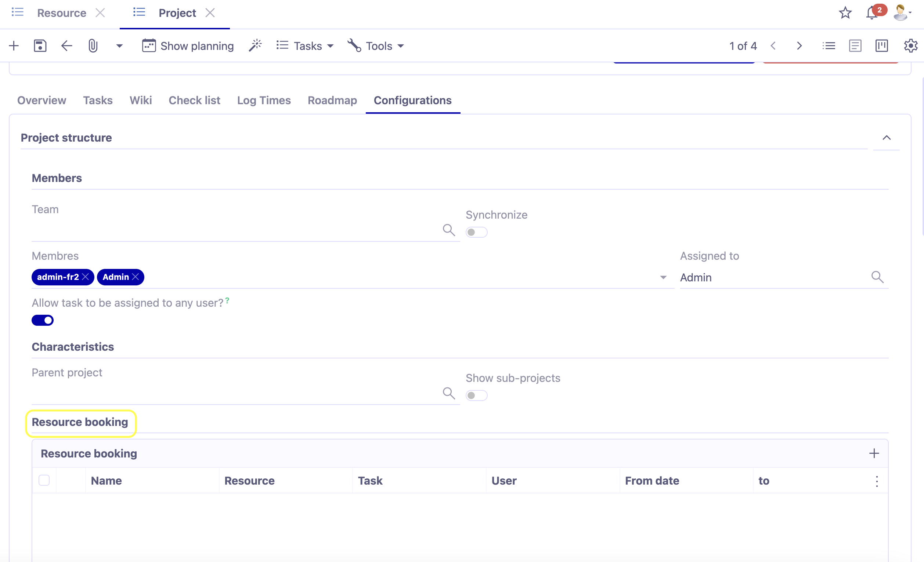Click the paperclip attachment icon
This screenshot has width=924, height=562.
[93, 45]
